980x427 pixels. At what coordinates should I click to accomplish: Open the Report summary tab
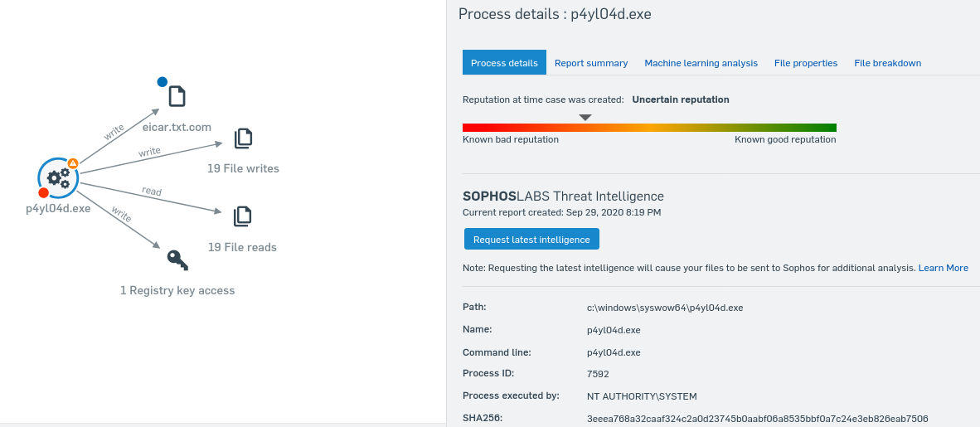point(591,63)
